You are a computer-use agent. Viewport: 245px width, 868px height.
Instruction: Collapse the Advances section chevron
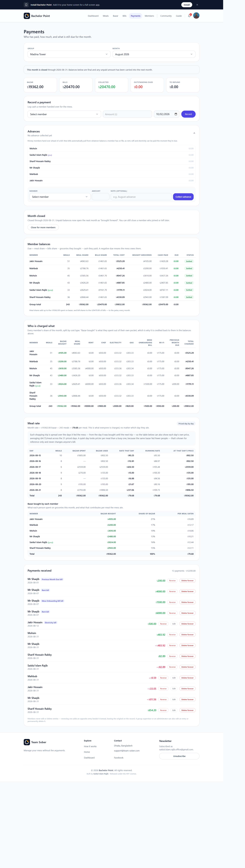[x=194, y=133]
